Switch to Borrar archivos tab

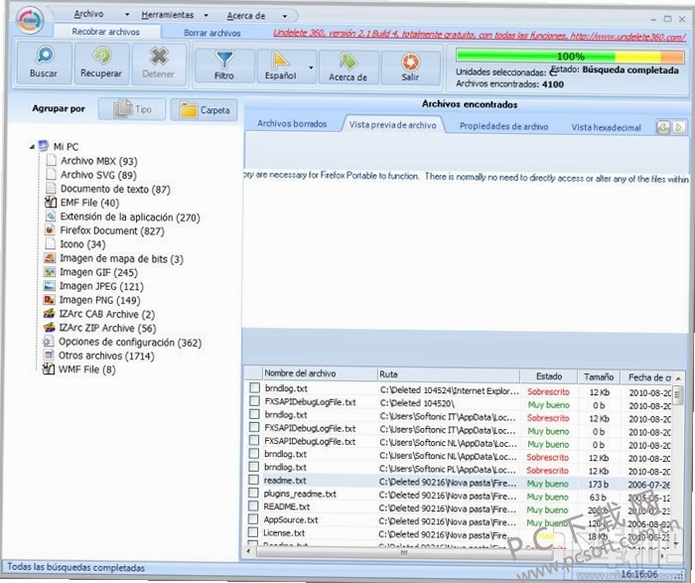point(212,33)
